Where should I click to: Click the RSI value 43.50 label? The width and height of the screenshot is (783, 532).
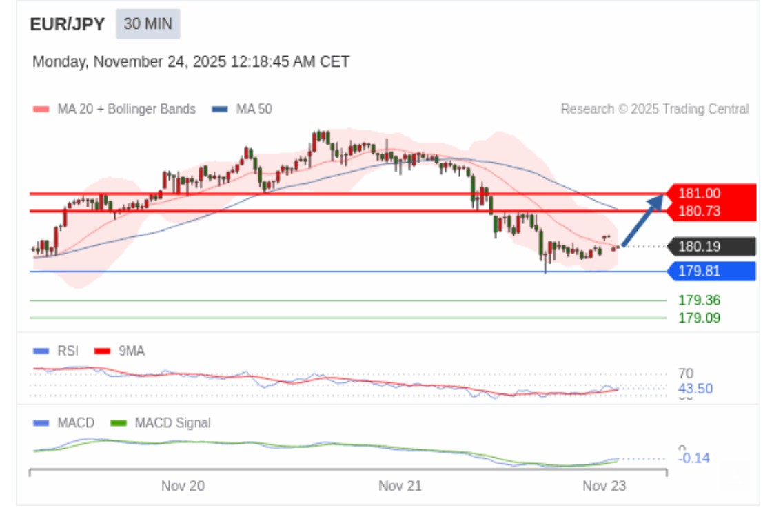pos(695,389)
